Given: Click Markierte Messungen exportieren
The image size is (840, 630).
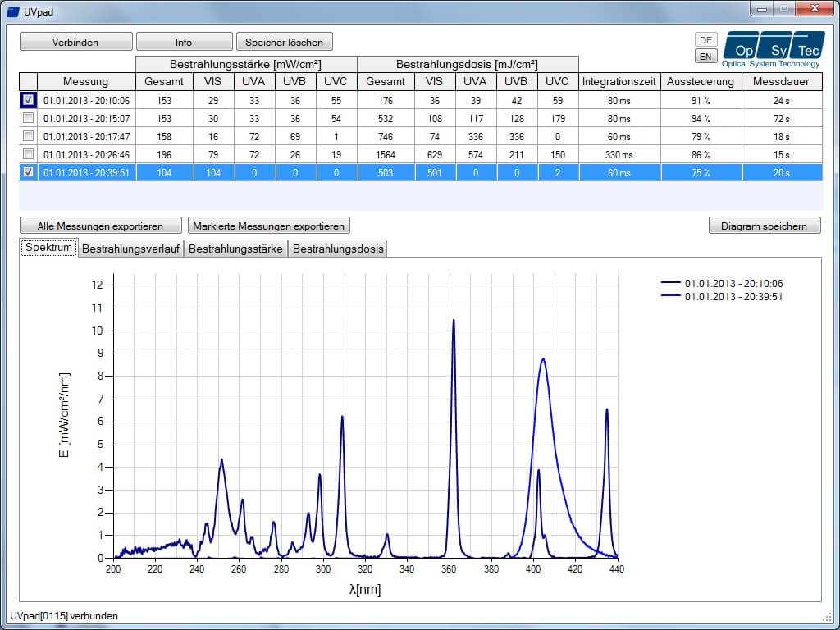Looking at the screenshot, I should click(x=269, y=226).
